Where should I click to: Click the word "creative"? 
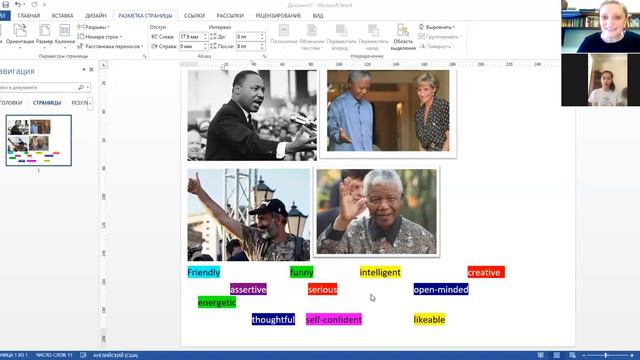(x=484, y=272)
